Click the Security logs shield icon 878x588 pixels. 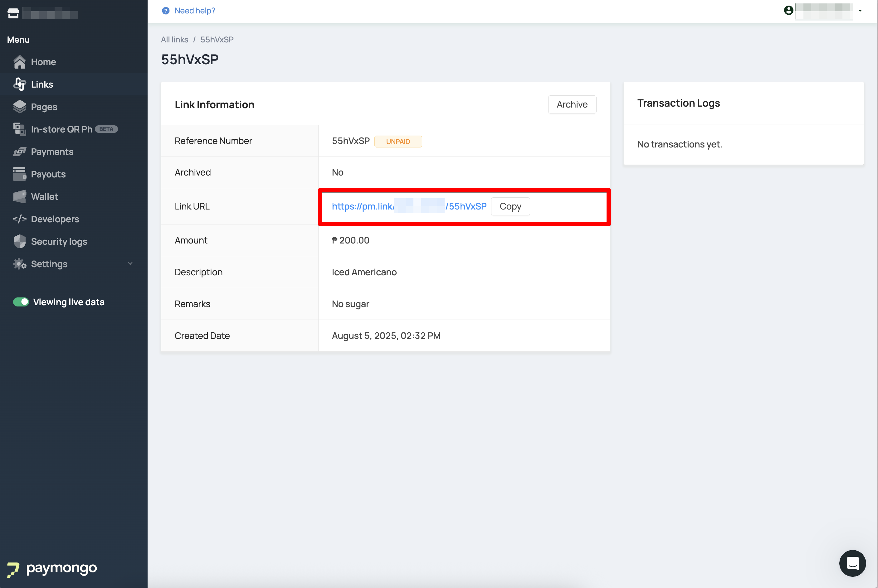click(20, 242)
